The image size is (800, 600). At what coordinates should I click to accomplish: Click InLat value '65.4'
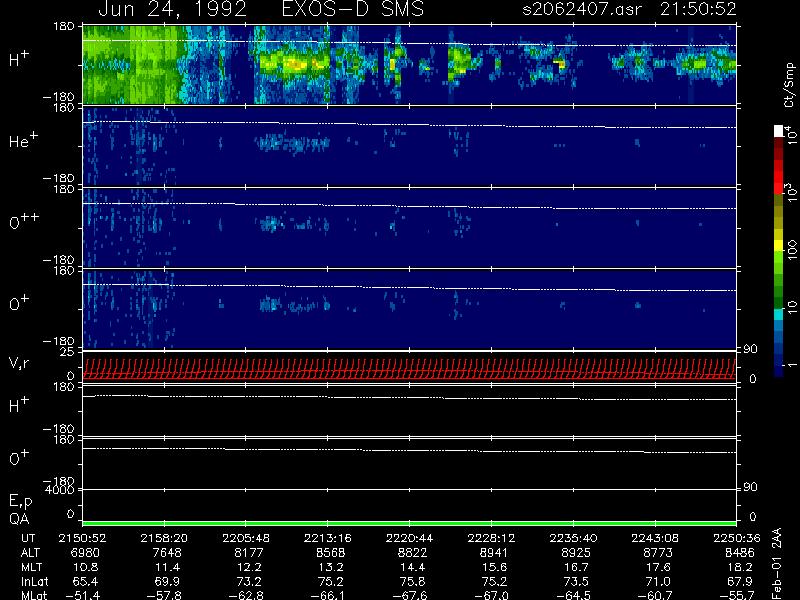click(x=85, y=581)
